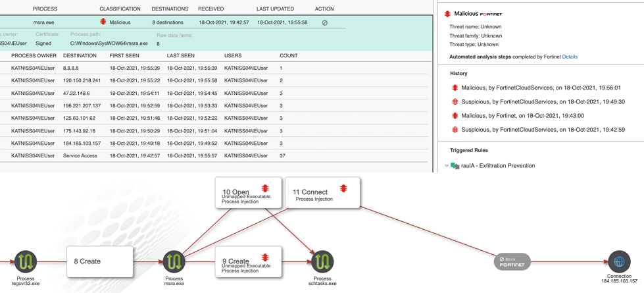This screenshot has width=644, height=293.
Task: Click the Triggered Rules section heading
Action: click(x=468, y=150)
